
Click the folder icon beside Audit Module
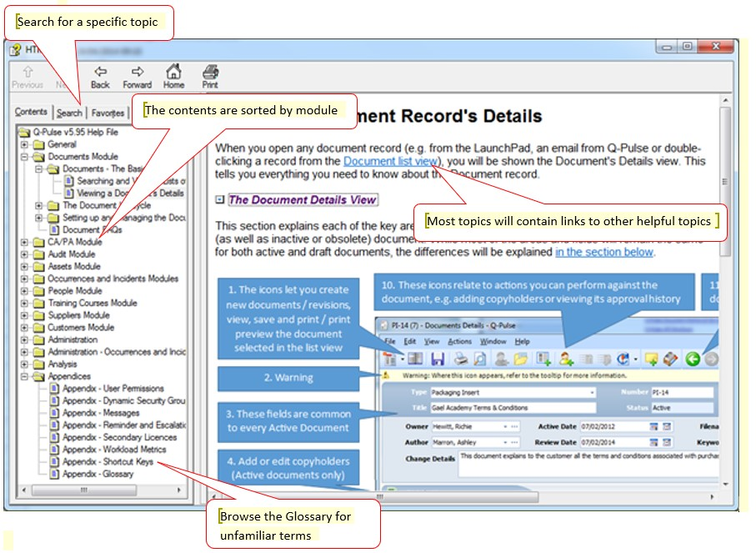[x=38, y=254]
